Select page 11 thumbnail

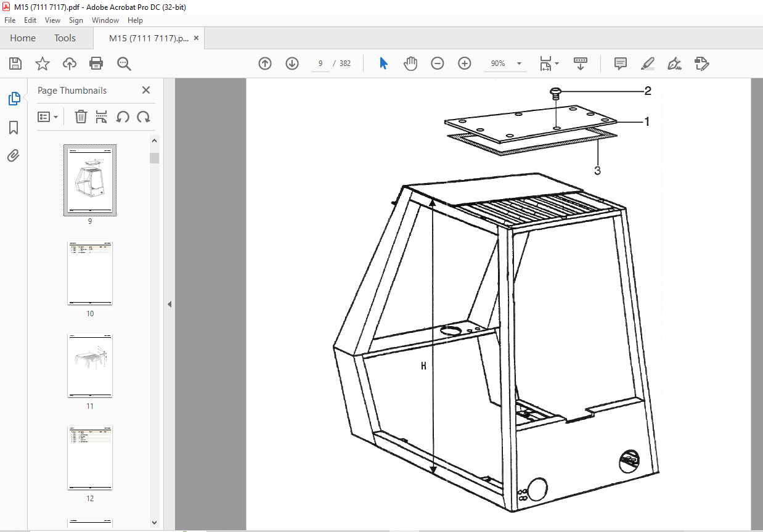point(90,366)
